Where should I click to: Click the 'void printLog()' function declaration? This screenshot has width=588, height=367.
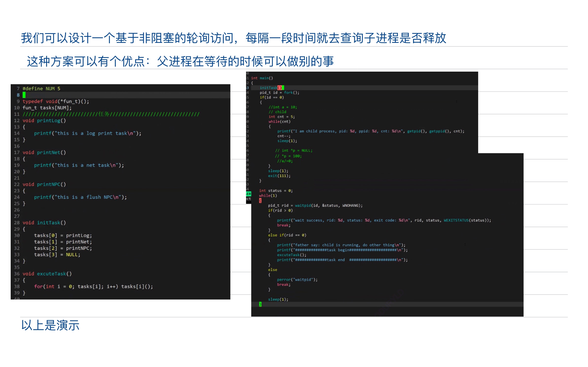44,121
